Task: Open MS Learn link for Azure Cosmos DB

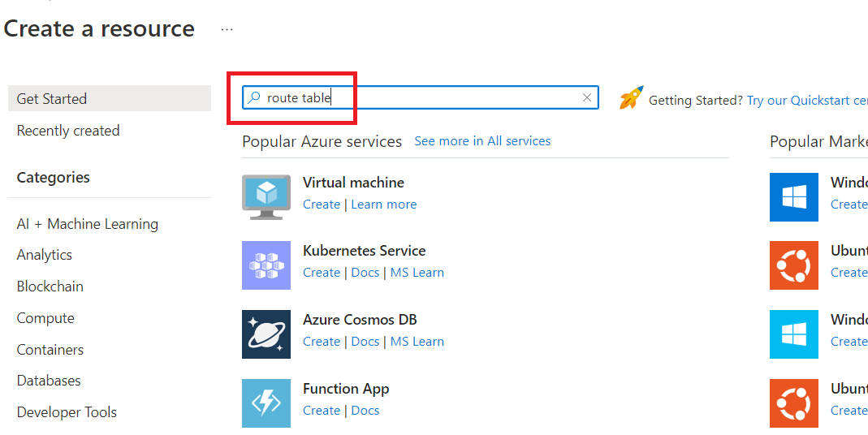Action: 417,342
